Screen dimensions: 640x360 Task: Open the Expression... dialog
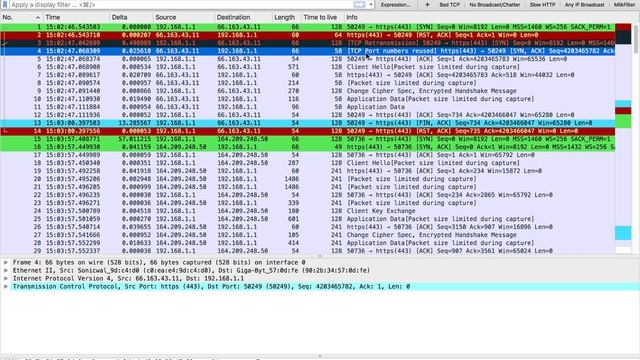tap(395, 4)
